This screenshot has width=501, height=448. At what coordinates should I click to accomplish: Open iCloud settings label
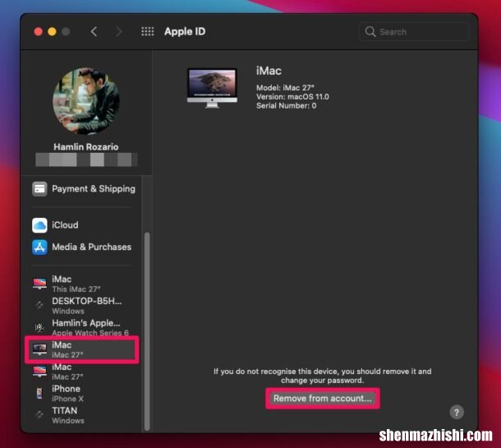pos(65,225)
